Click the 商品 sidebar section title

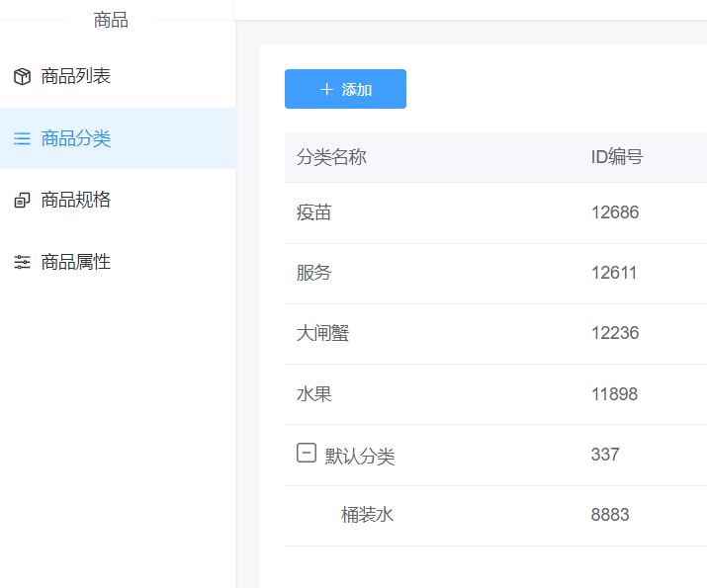[x=111, y=20]
